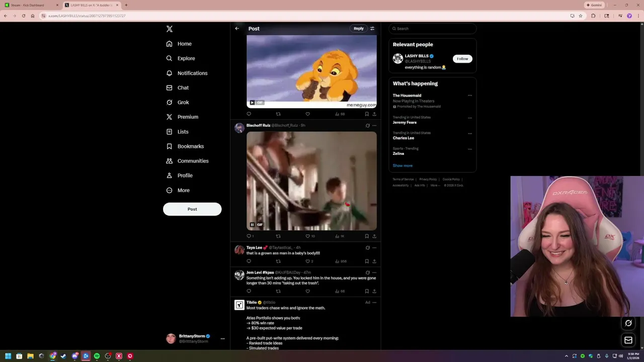This screenshot has width=644, height=362.
Task: Reply to Bischoff Rulz post
Action: click(x=249, y=236)
